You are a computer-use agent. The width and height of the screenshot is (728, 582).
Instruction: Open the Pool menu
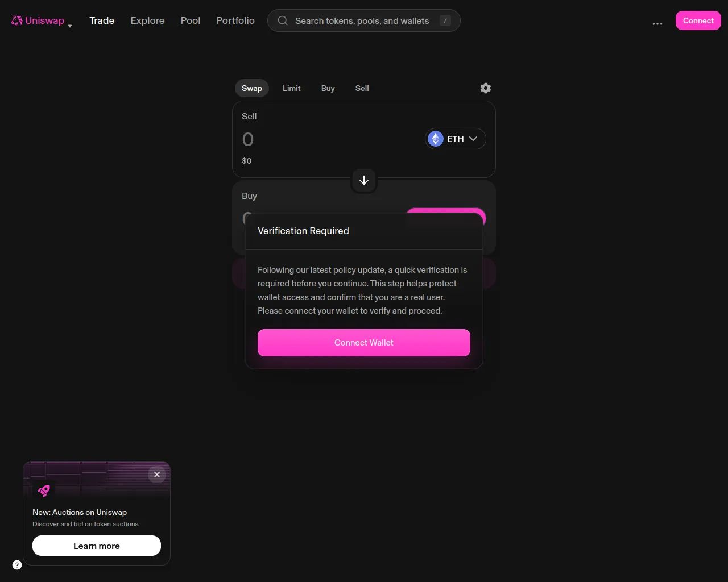(x=191, y=20)
